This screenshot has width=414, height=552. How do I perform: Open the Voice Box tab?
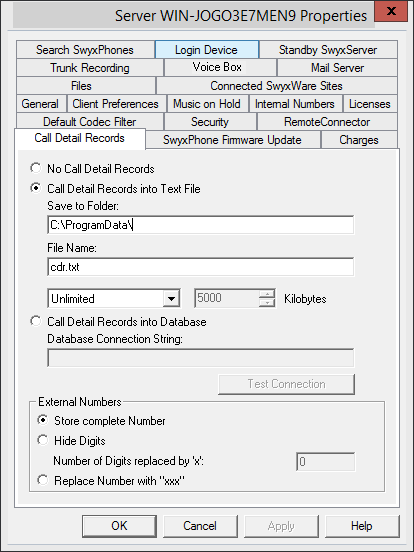(x=220, y=67)
